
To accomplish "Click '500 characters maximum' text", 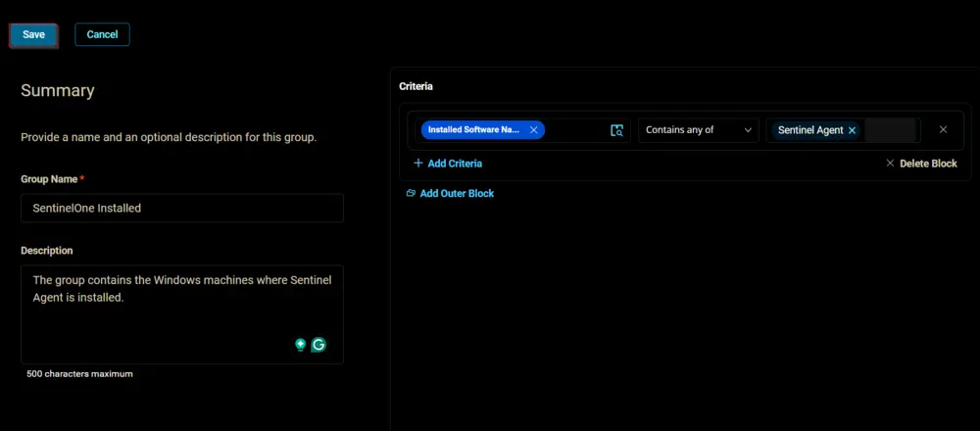I will click(80, 374).
